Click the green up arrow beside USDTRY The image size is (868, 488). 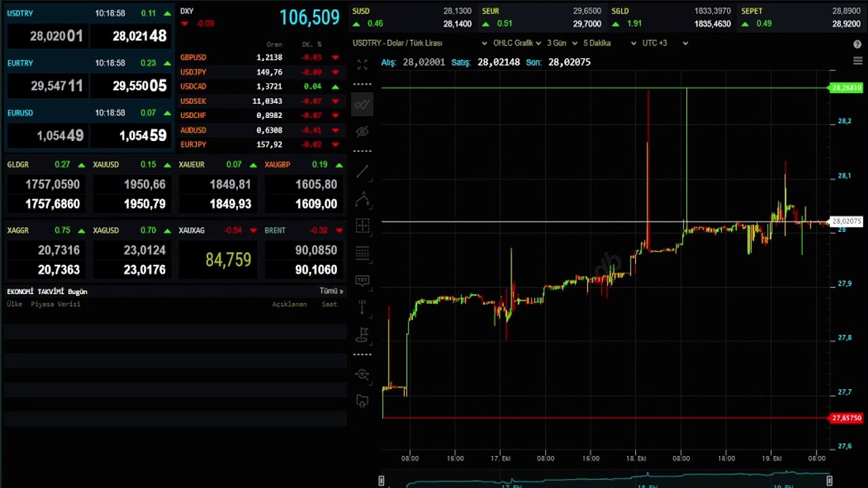point(167,14)
